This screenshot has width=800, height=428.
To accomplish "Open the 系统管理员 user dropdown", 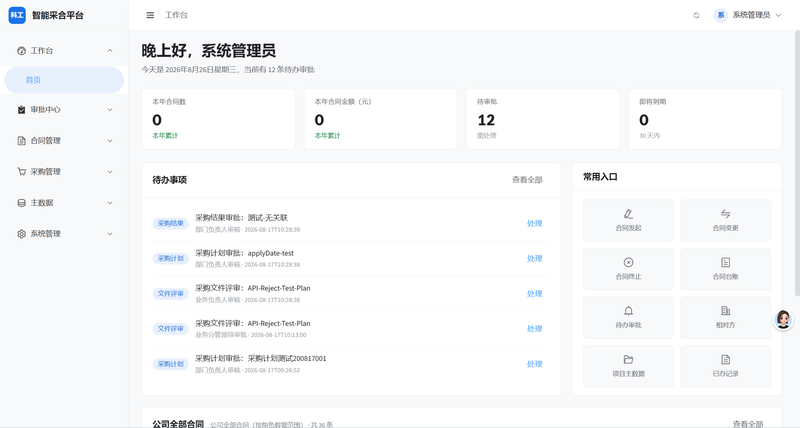I will tap(747, 15).
